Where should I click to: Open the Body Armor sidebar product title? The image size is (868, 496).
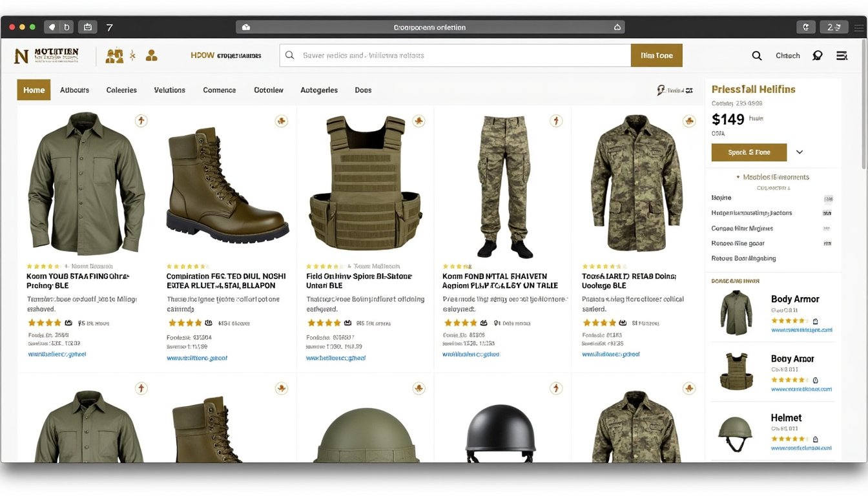[x=795, y=299]
